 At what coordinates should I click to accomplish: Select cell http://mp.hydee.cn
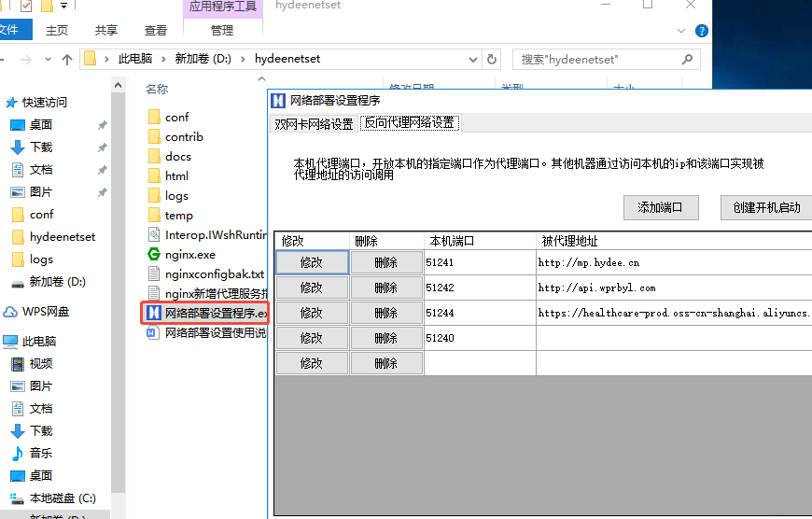(x=674, y=262)
